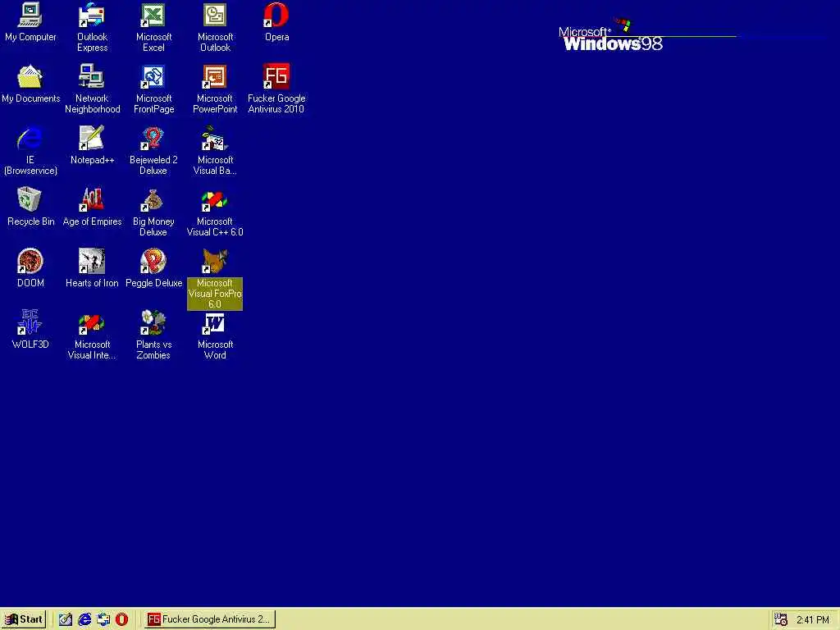Launch Internet Explorer from Quick Launch
This screenshot has width=840, height=630.
pyautogui.click(x=84, y=619)
